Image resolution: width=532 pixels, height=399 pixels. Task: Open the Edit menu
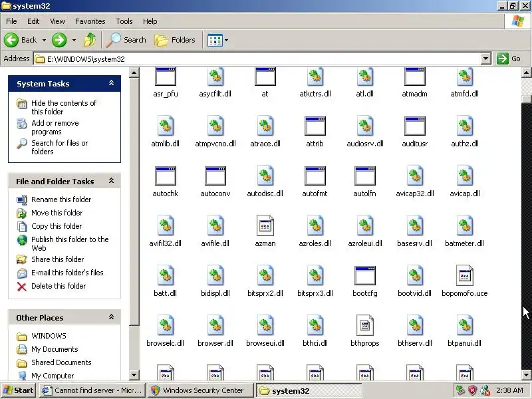tap(33, 21)
